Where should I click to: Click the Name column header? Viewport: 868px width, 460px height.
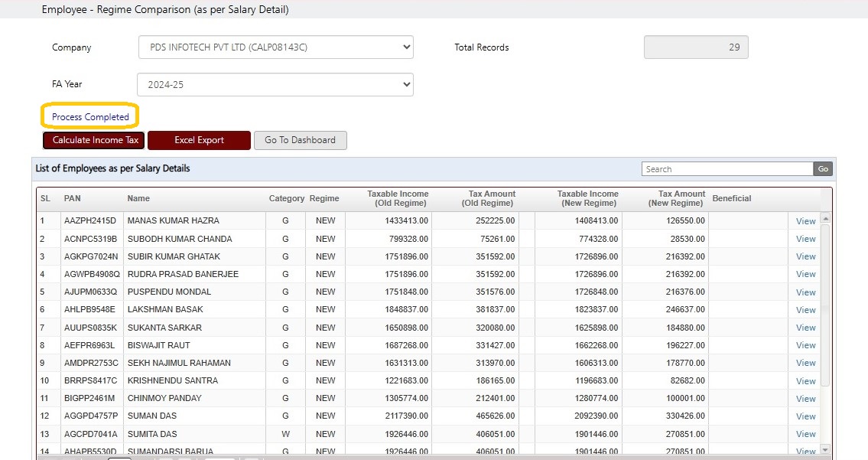[x=138, y=198]
